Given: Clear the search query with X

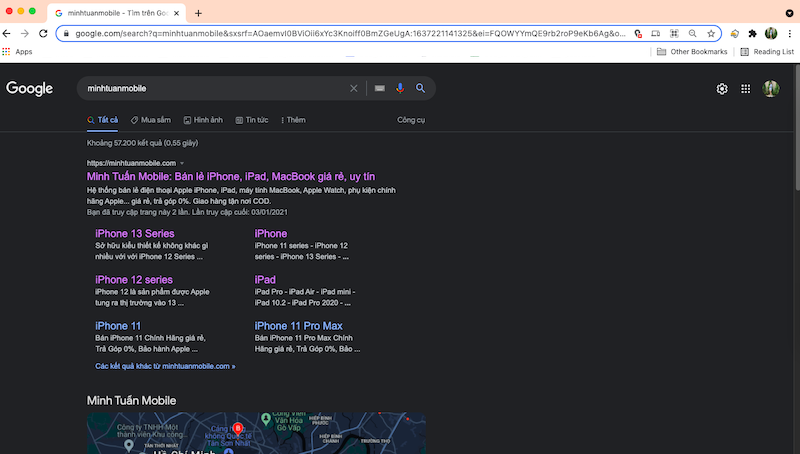Looking at the screenshot, I should tap(354, 88).
